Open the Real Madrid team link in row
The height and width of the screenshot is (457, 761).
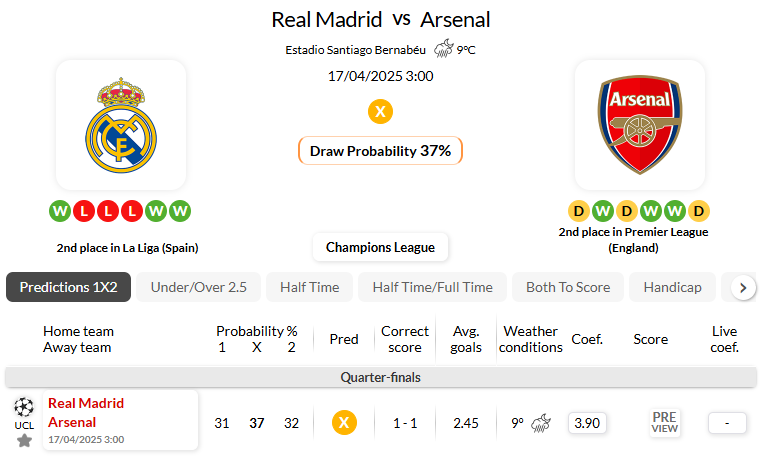86,403
